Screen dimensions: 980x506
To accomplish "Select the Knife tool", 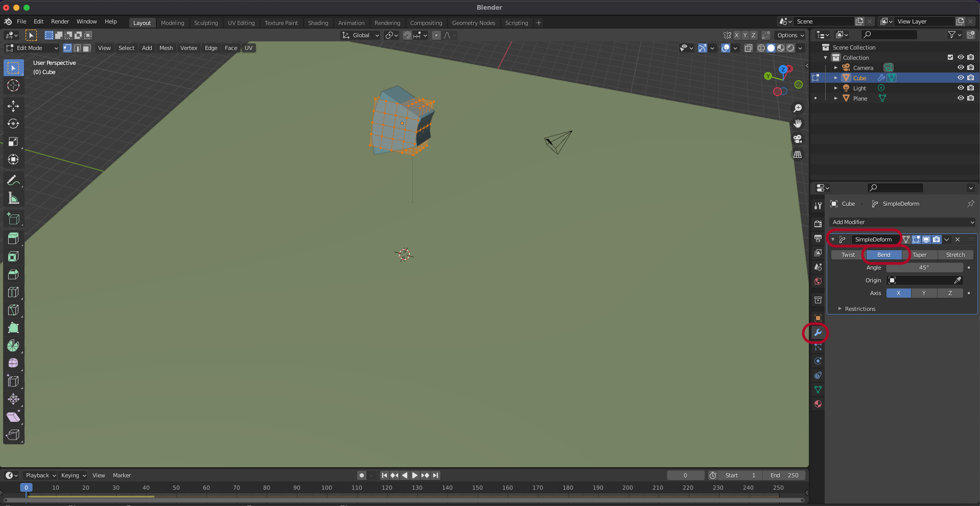I will [13, 310].
